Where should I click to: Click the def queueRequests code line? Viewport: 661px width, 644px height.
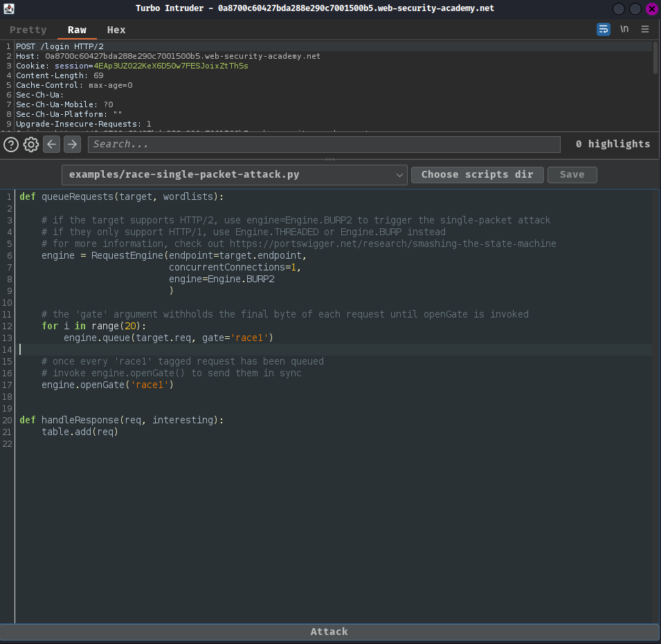pyautogui.click(x=121, y=196)
